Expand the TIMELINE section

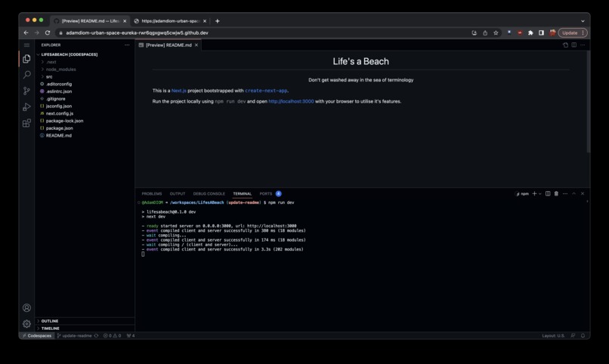point(50,329)
